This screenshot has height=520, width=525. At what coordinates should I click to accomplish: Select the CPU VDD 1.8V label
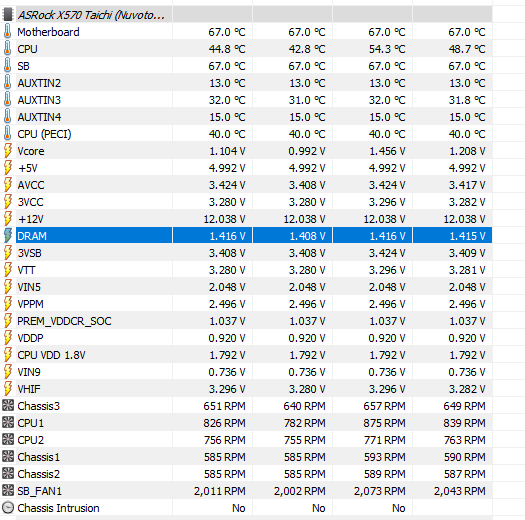tap(51, 355)
